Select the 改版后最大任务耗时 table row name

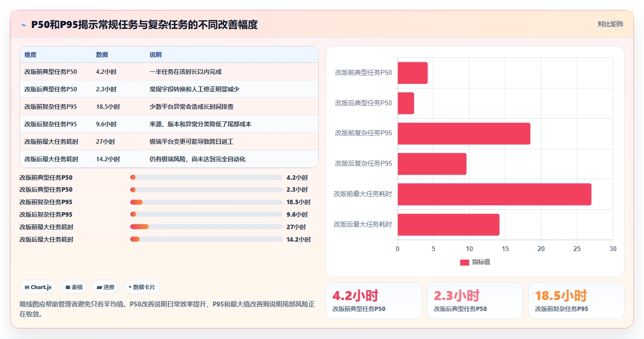tap(51, 159)
